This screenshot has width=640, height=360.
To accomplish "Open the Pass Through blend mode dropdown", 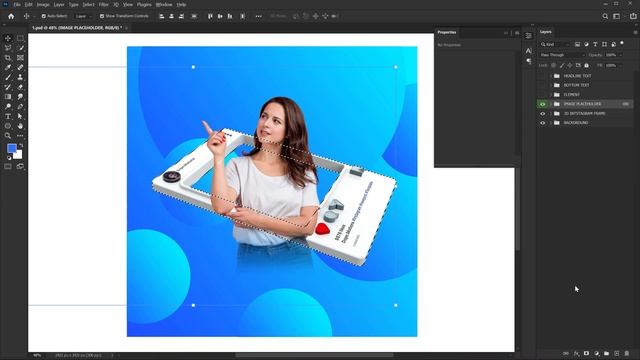I will click(x=562, y=55).
